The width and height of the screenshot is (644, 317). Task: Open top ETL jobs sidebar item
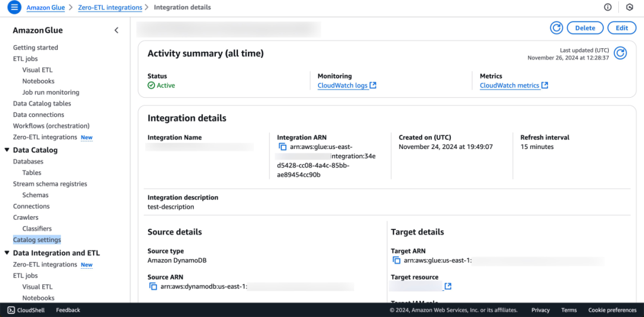26,59
